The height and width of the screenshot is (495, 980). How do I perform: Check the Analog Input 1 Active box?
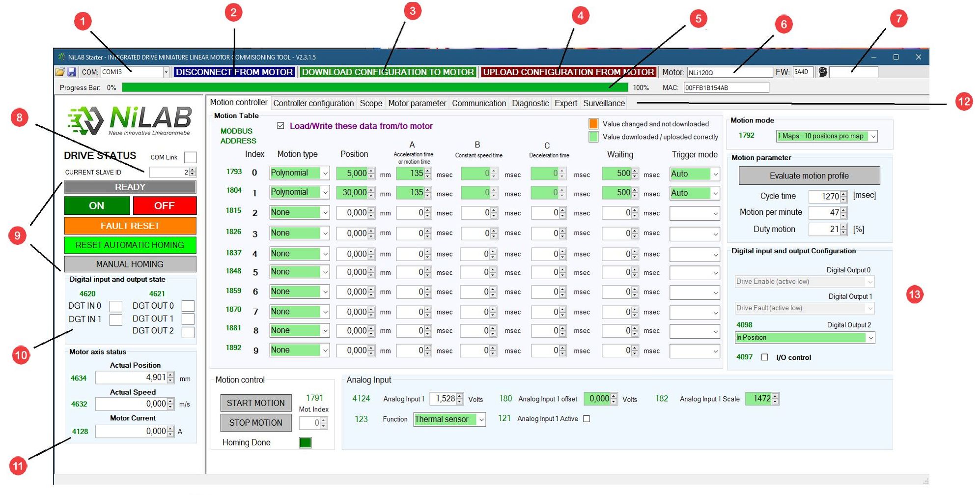(586, 419)
